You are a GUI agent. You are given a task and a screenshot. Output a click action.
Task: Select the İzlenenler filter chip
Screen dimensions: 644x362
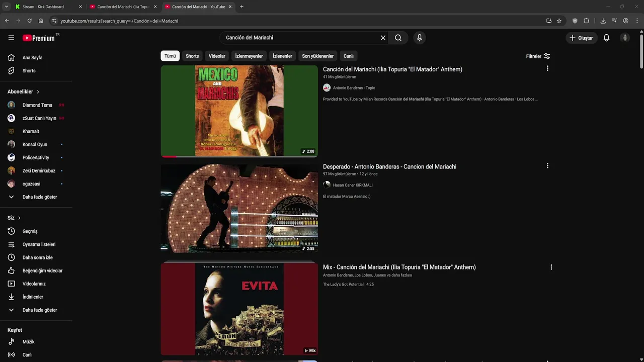pyautogui.click(x=282, y=56)
